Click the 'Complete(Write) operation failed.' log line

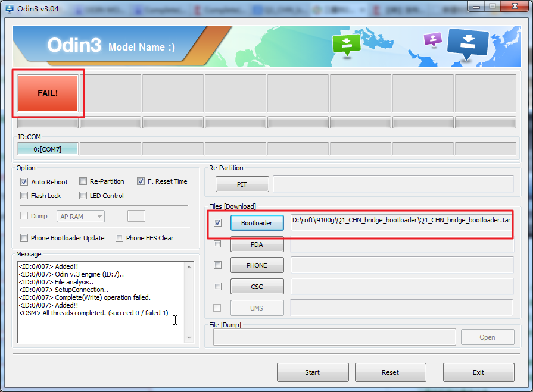pyautogui.click(x=85, y=297)
